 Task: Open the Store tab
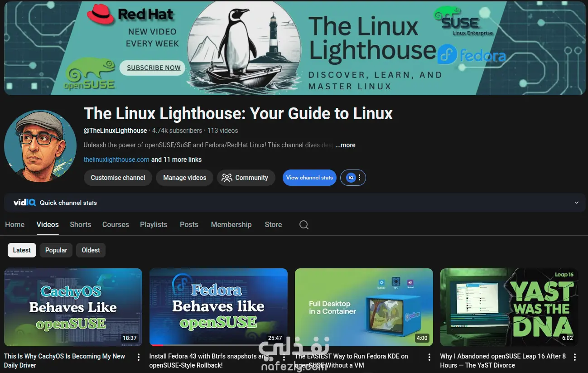[x=273, y=224]
